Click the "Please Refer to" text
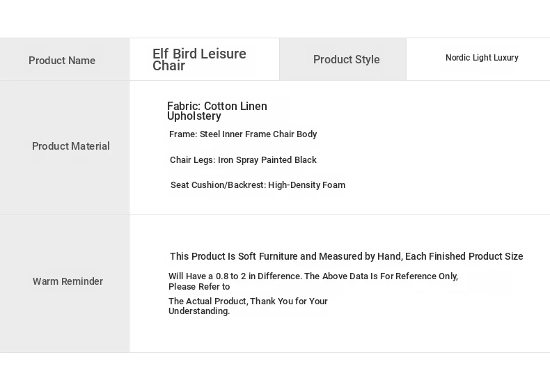Image resolution: width=550 pixels, height=392 pixels. (199, 286)
